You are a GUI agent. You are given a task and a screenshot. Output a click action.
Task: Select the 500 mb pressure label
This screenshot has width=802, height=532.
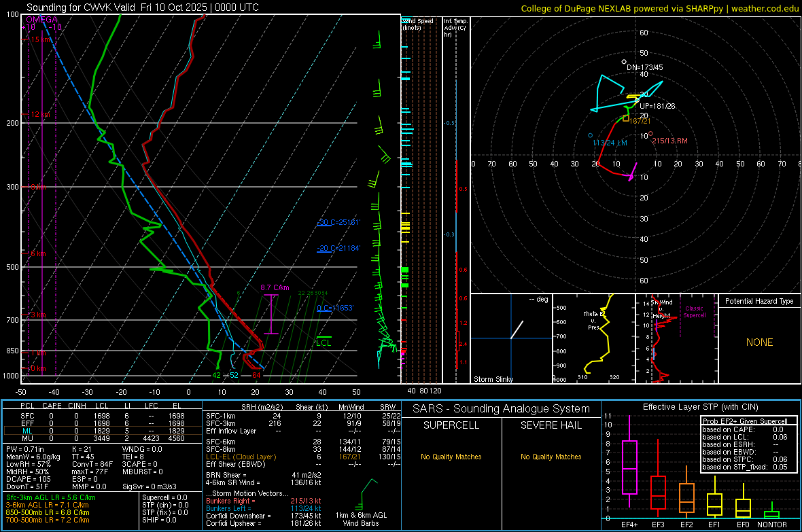click(x=12, y=266)
